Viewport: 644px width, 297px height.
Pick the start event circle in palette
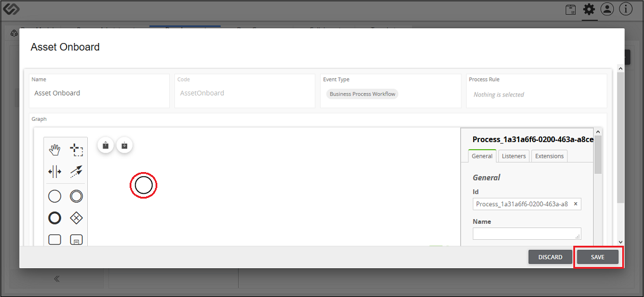[55, 196]
